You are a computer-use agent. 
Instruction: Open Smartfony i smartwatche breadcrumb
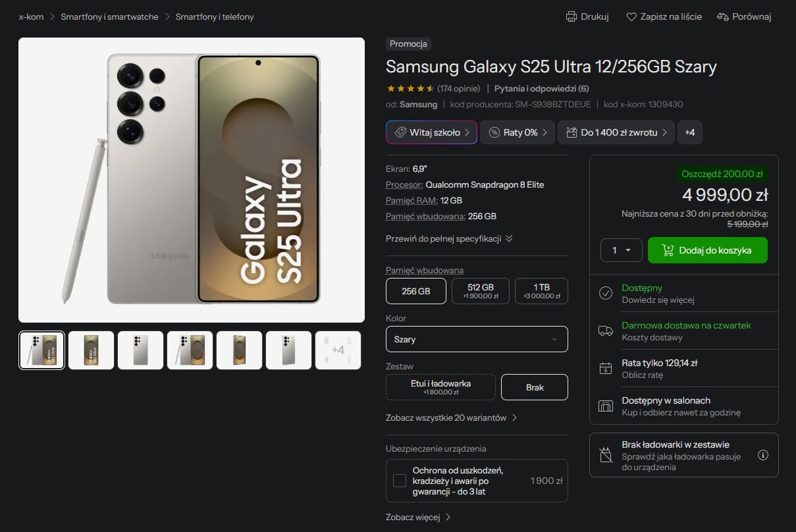(109, 16)
